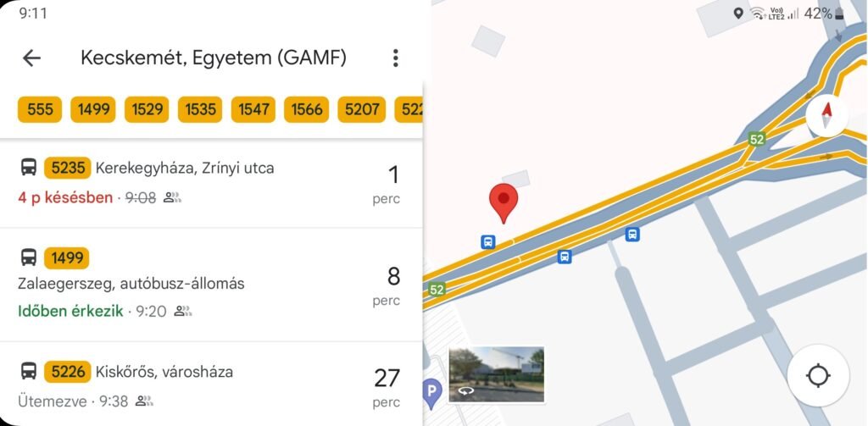Click the purple parking P marker
This screenshot has width=868, height=426.
point(431,393)
